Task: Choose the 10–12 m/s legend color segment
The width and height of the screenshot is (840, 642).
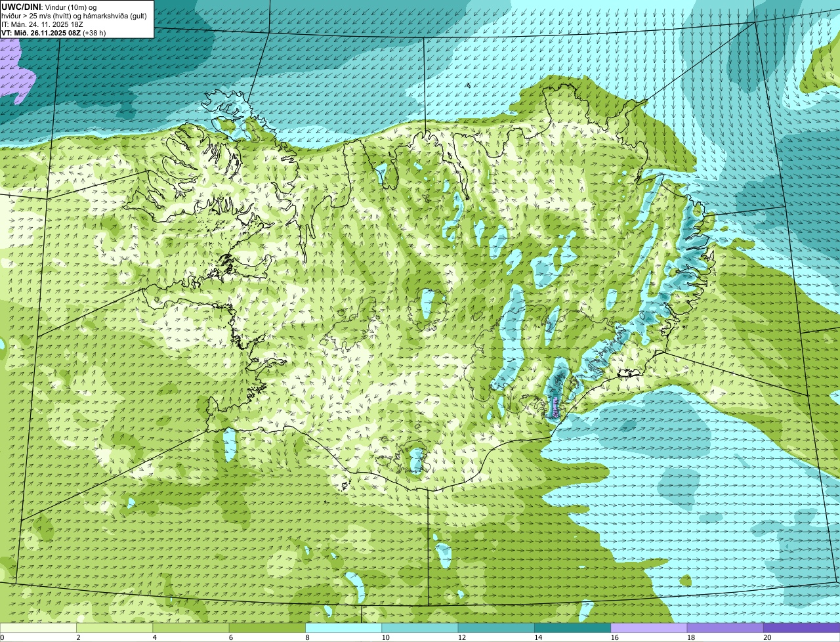Action: pyautogui.click(x=420, y=628)
